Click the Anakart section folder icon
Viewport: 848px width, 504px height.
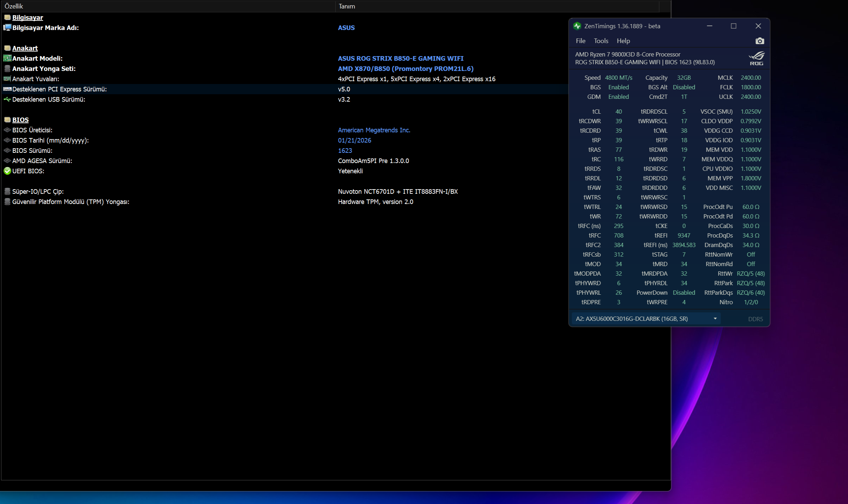(7, 48)
